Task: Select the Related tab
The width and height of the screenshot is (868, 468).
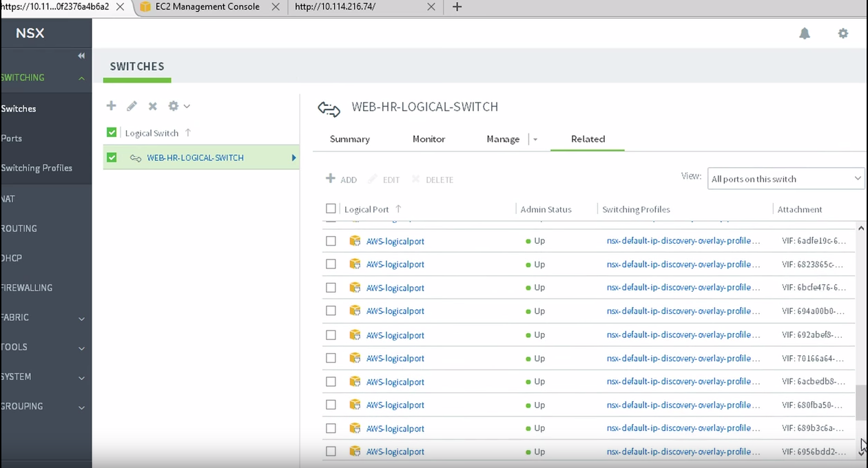Action: coord(588,139)
